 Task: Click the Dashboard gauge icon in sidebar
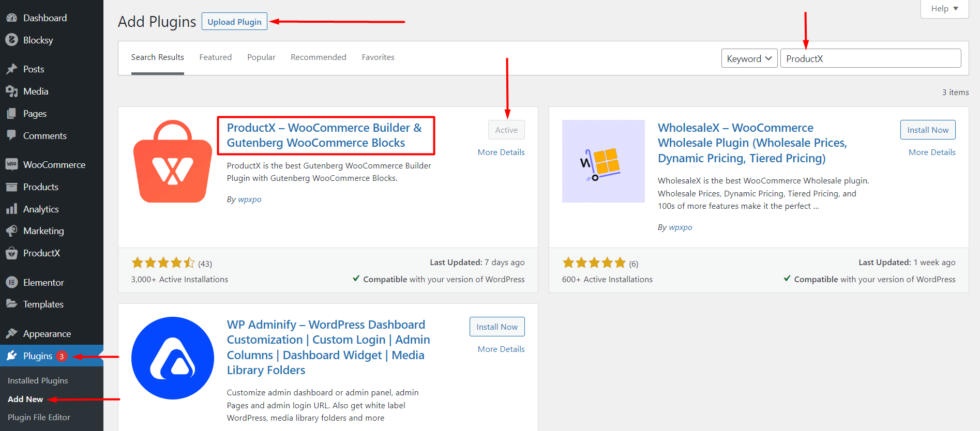(11, 18)
